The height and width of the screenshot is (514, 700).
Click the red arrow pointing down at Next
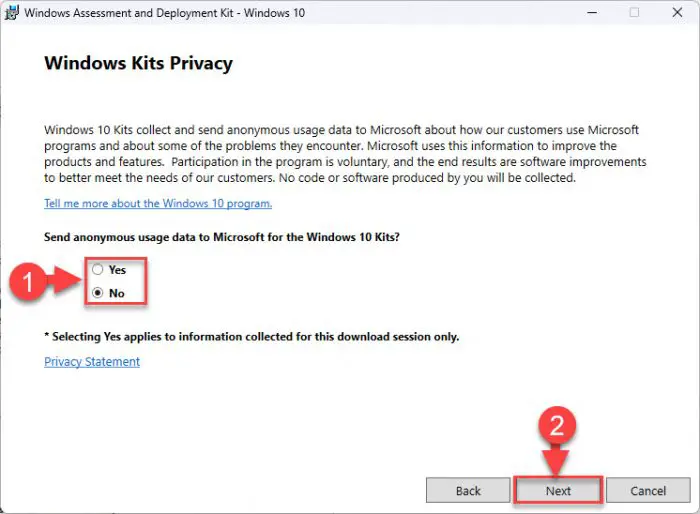556,460
